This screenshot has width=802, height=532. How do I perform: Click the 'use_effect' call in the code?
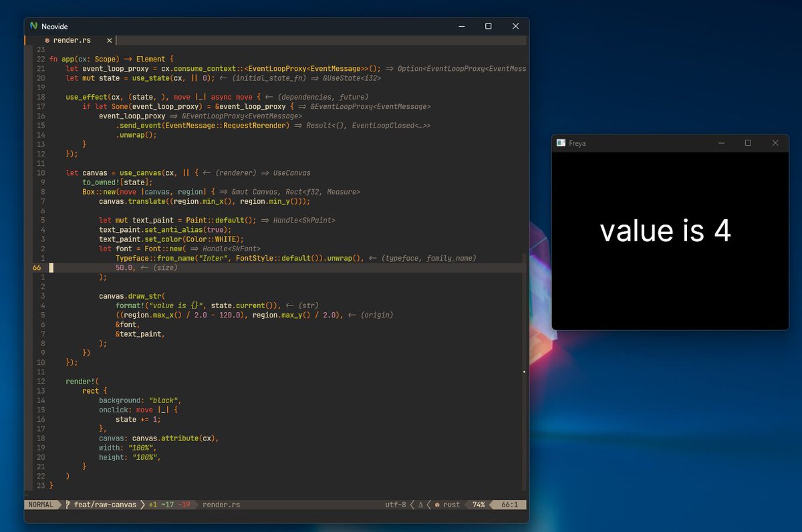86,97
